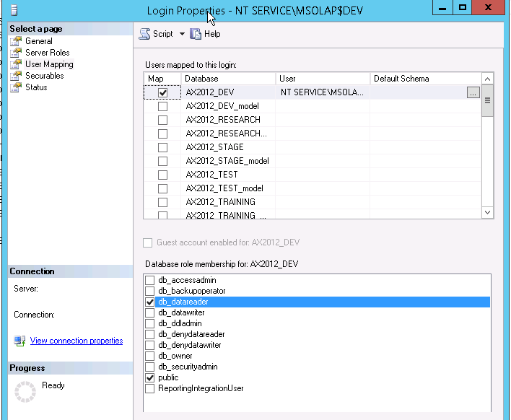The width and height of the screenshot is (511, 420).
Task: Uncheck the Map box for AX2012_DEV
Action: coord(162,92)
